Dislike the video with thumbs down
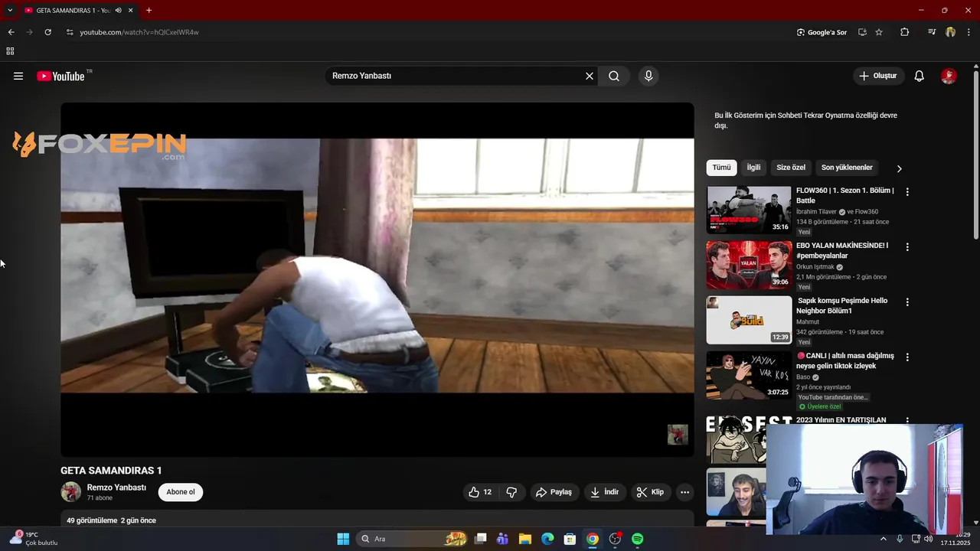The height and width of the screenshot is (551, 980). click(x=512, y=492)
